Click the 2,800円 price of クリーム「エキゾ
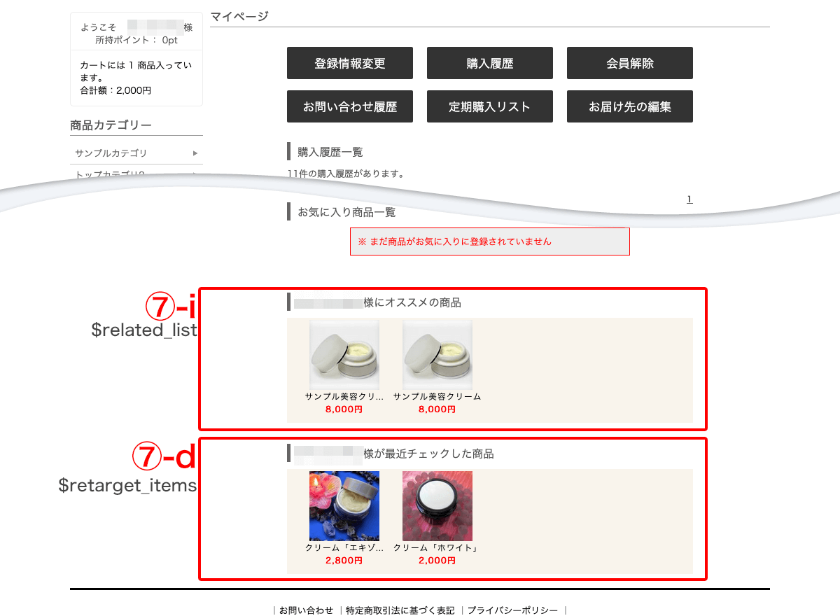This screenshot has height=616, width=840. point(344,561)
